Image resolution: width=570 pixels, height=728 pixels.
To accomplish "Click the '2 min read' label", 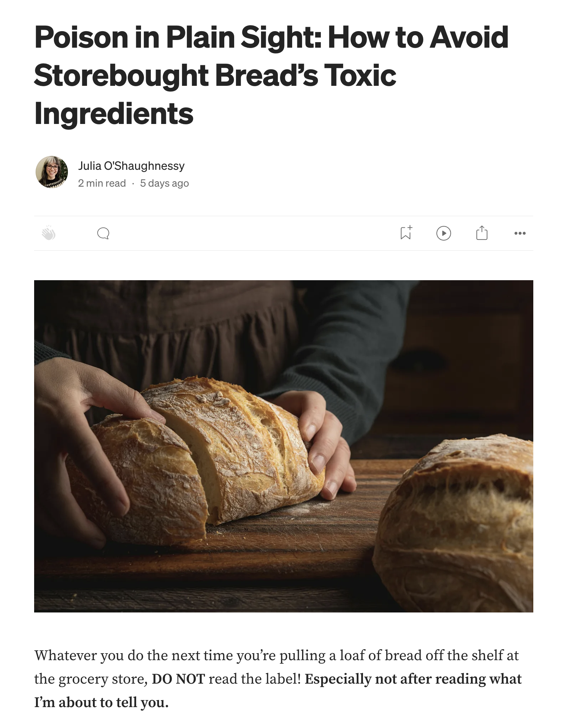I will pyautogui.click(x=102, y=183).
